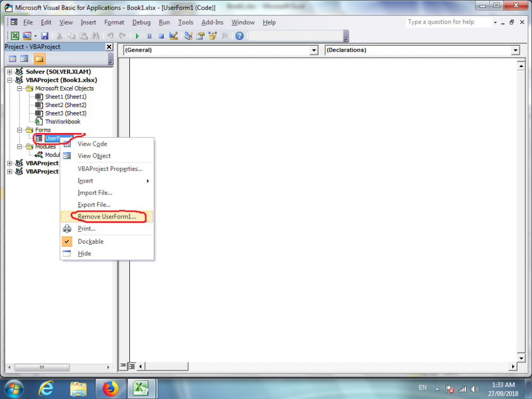Click the Cut scissors icon
Viewport: 532px width, 399px height.
pos(60,36)
